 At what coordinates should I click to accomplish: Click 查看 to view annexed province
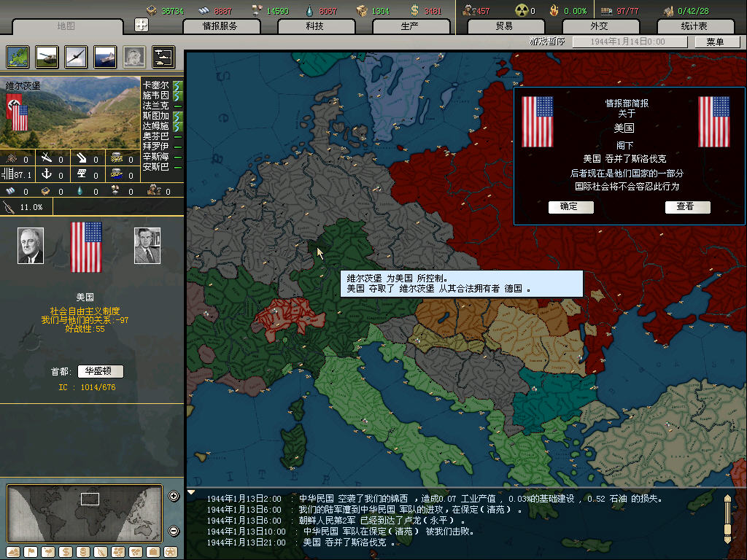687,206
